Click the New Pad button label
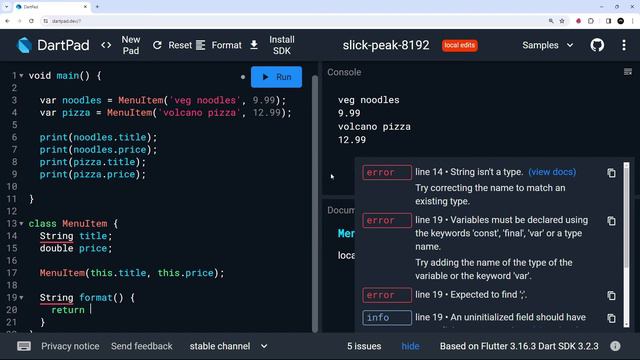This screenshot has width=640, height=360. 131,45
